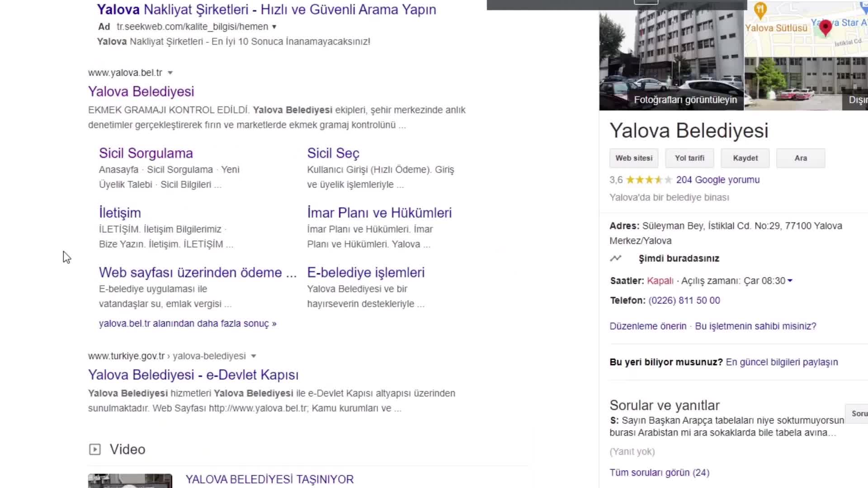The image size is (868, 488).
Task: Show more results from yalova.bel.tr
Action: point(188,324)
